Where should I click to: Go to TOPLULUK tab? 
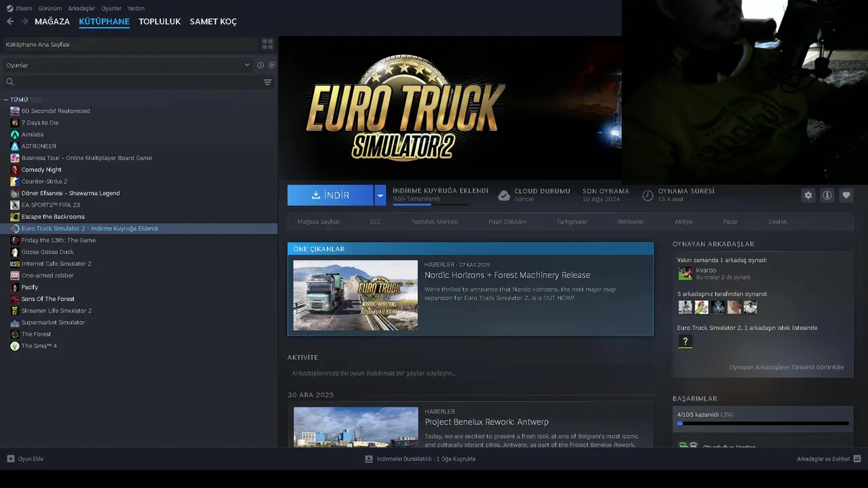coord(159,22)
